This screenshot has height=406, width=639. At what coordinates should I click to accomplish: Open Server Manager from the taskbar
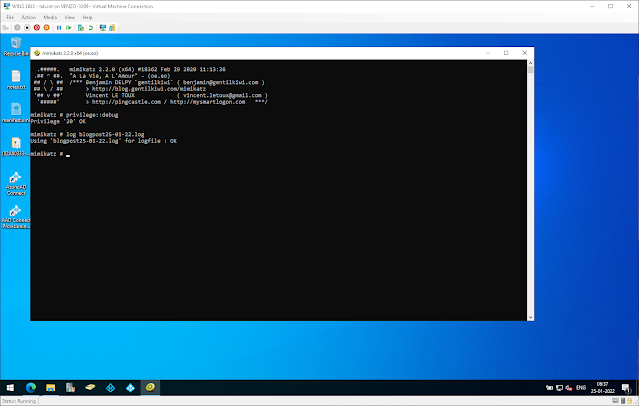click(71, 388)
